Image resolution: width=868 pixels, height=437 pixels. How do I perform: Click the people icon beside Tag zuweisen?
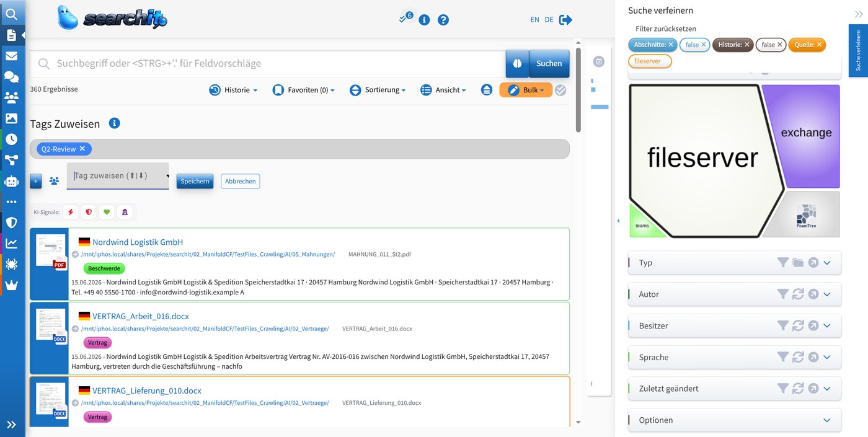coord(54,181)
